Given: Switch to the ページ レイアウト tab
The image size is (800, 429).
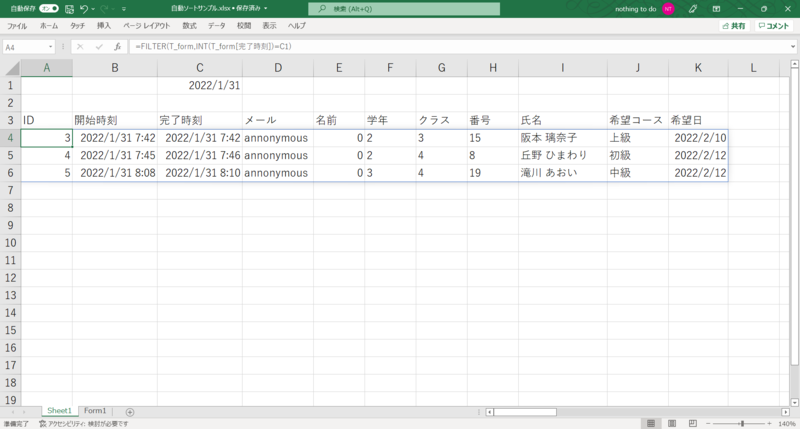Looking at the screenshot, I should [x=146, y=26].
